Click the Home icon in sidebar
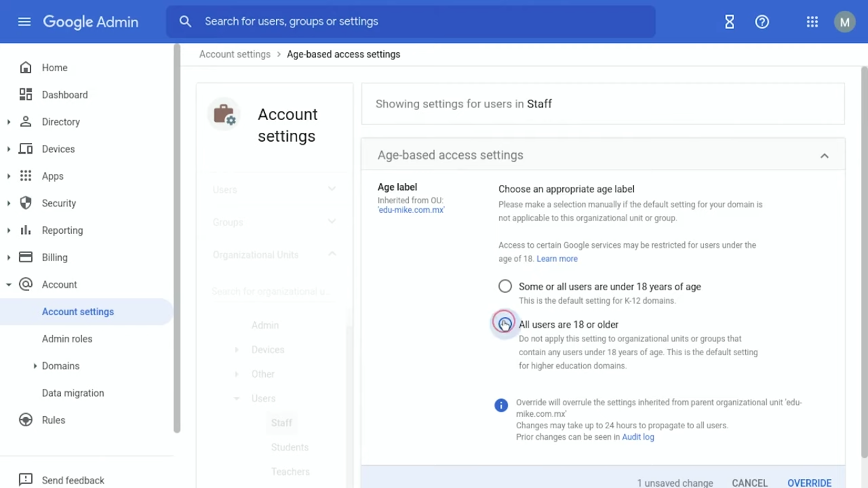The height and width of the screenshot is (488, 868). click(x=25, y=67)
